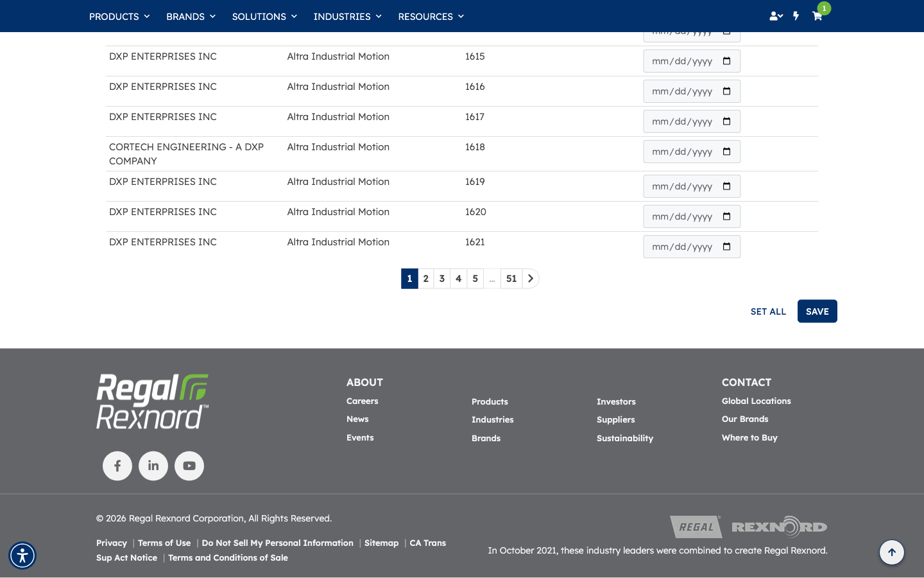924x578 pixels.
Task: Open the Industries footer link
Action: [493, 419]
